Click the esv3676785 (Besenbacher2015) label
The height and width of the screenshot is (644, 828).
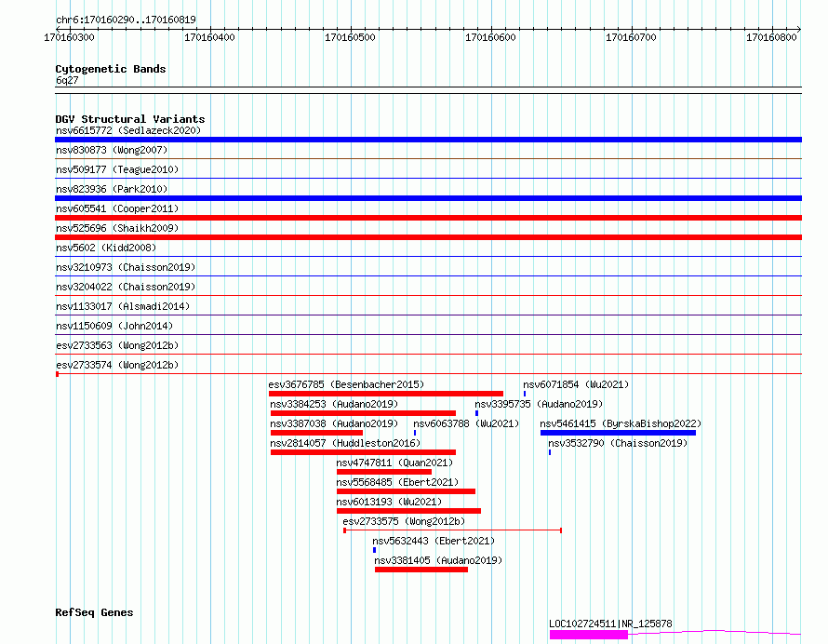(x=346, y=384)
